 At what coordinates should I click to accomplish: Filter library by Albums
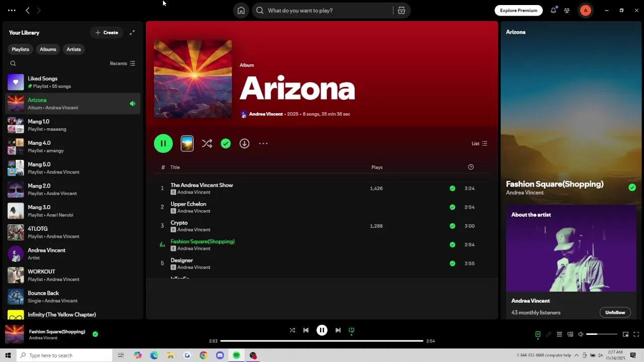coord(48,49)
